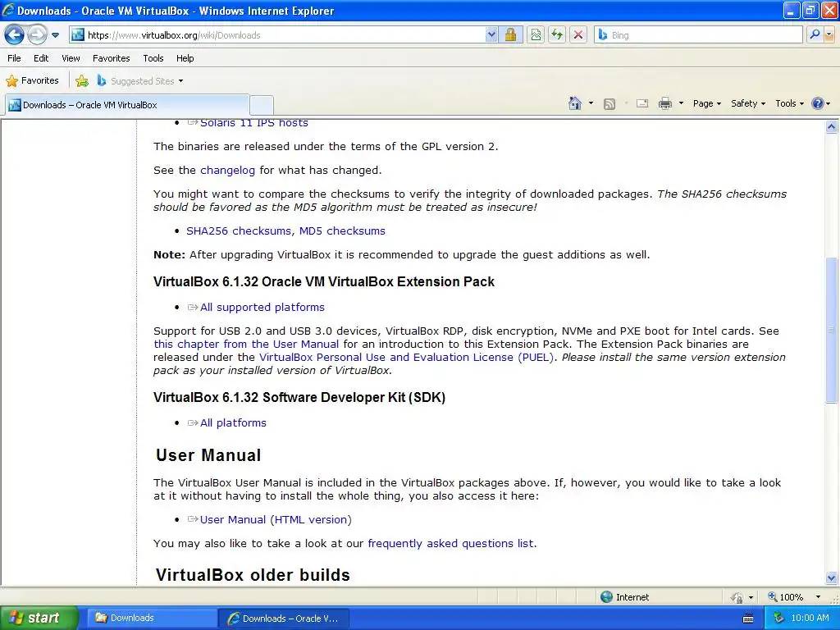Image resolution: width=840 pixels, height=630 pixels.
Task: Click the Internet Explorer logo in the title bar
Action: point(8,10)
